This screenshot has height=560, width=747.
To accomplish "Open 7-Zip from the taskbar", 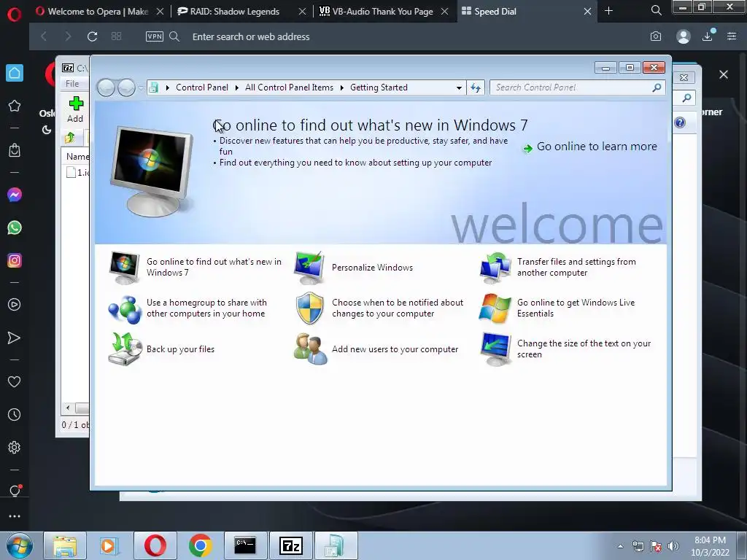I will pyautogui.click(x=291, y=545).
